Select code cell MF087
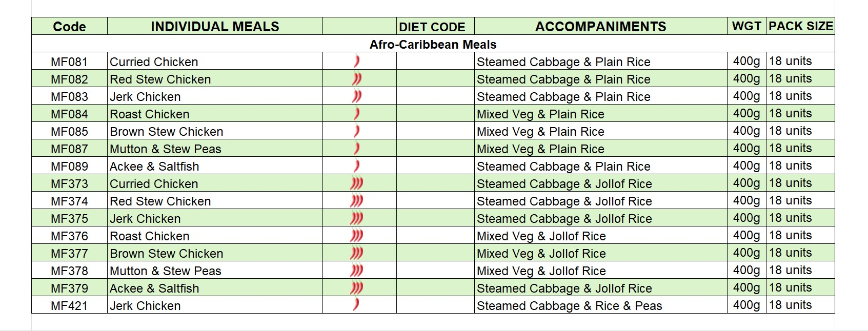Image resolution: width=868 pixels, height=331 pixels. pyautogui.click(x=69, y=149)
